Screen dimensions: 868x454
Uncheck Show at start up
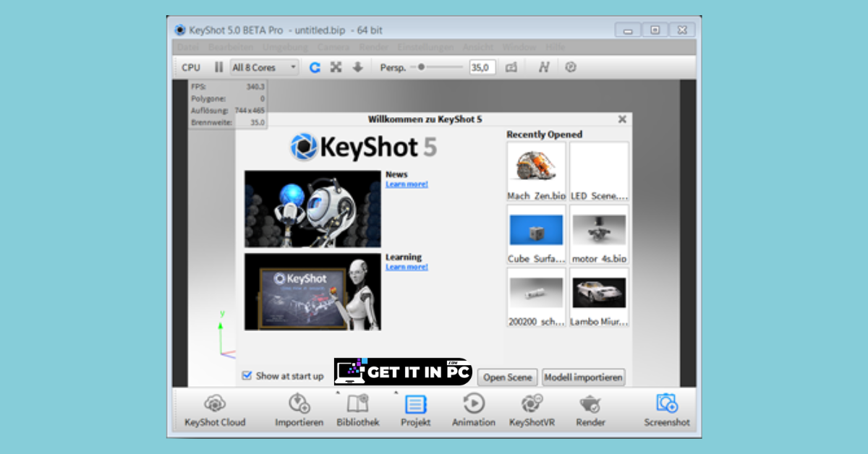pyautogui.click(x=247, y=375)
